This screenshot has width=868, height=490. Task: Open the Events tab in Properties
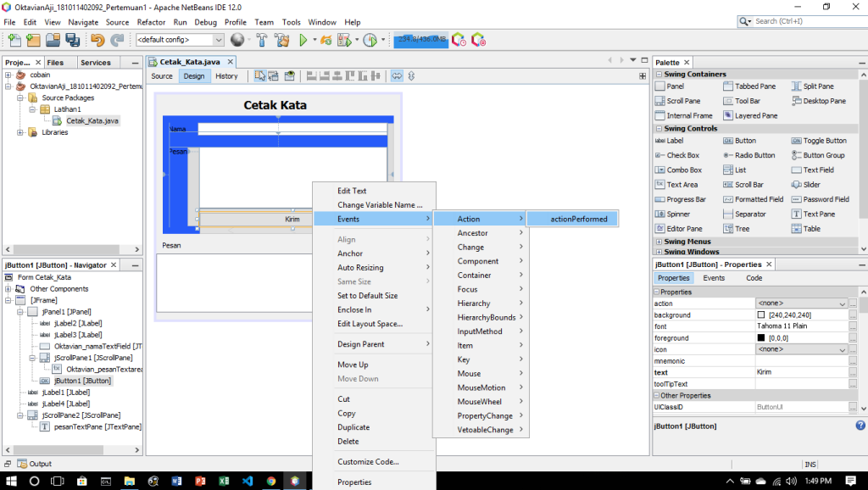coord(714,278)
